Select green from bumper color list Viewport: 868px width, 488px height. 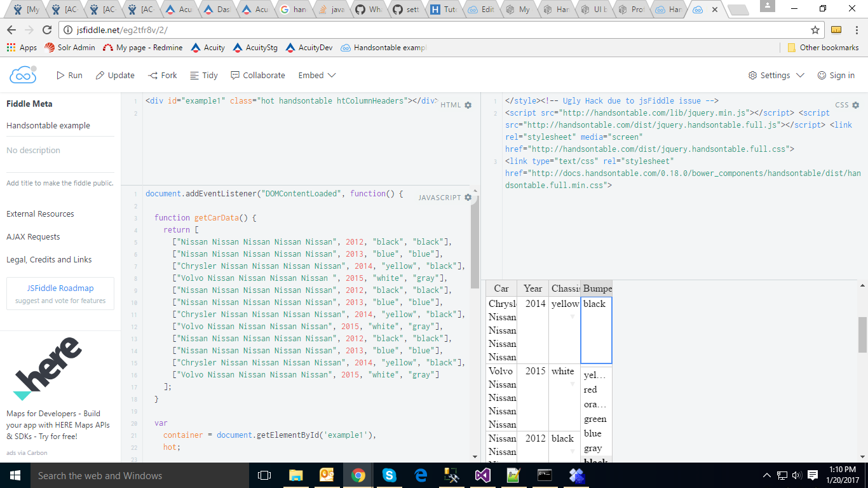[x=595, y=419]
